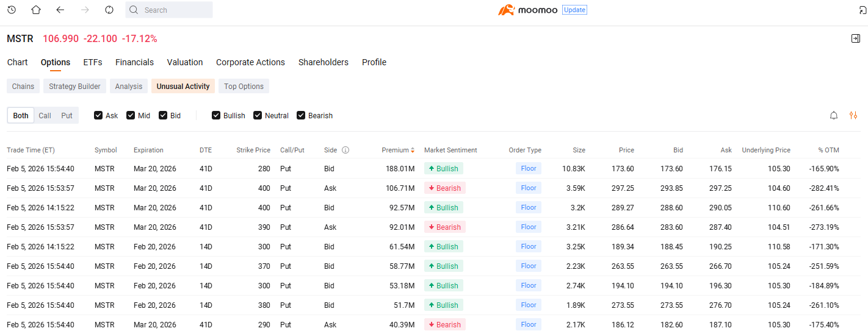This screenshot has width=868, height=331.
Task: Select the Both option type
Action: coord(21,115)
